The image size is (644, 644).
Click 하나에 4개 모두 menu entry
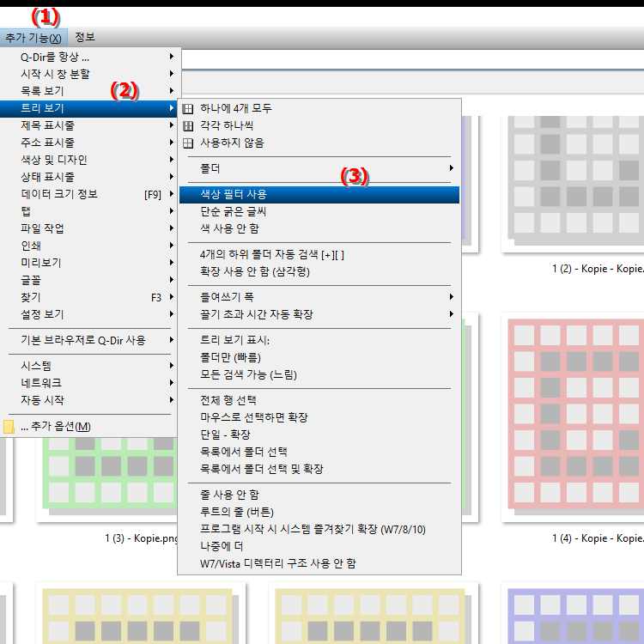pyautogui.click(x=319, y=109)
